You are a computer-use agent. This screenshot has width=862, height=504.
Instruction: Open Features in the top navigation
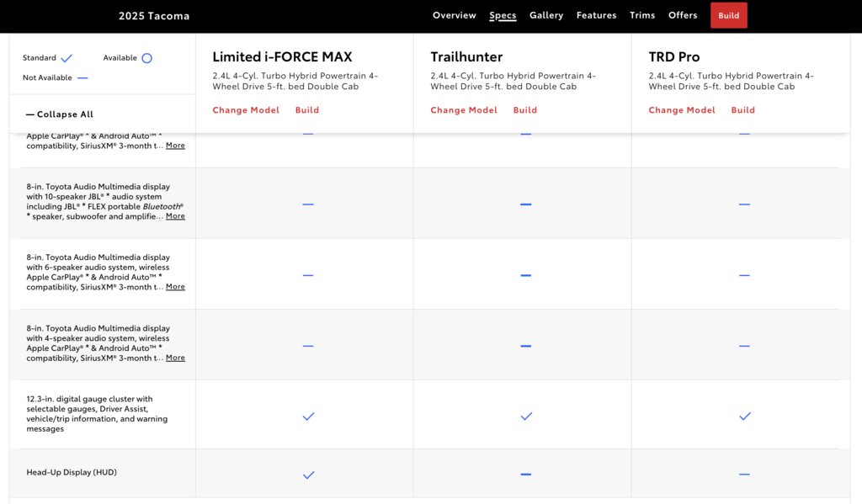(x=597, y=15)
